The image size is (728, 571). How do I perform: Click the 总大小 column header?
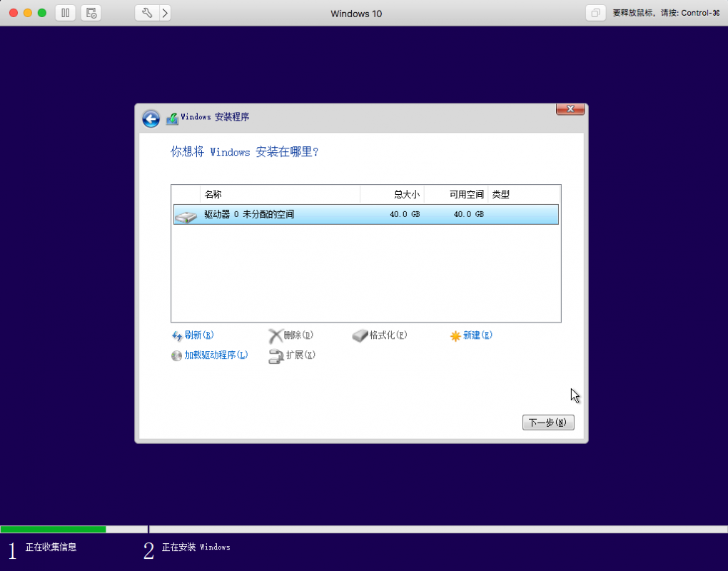pos(393,194)
